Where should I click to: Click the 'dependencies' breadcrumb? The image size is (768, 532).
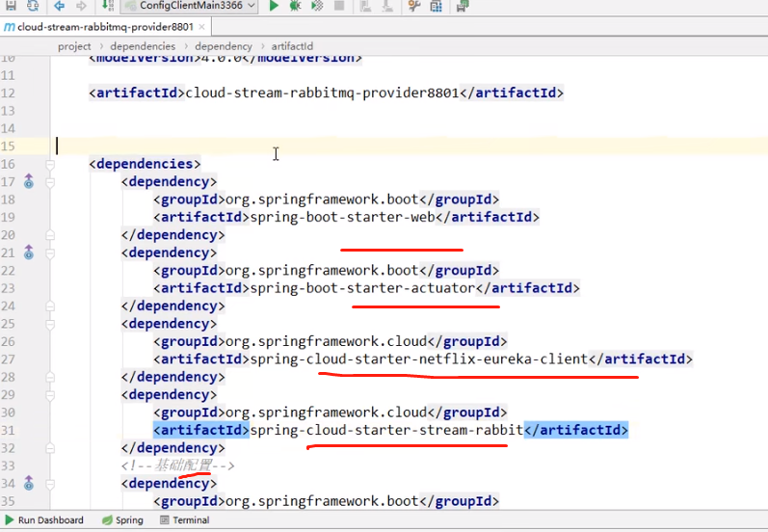point(143,46)
